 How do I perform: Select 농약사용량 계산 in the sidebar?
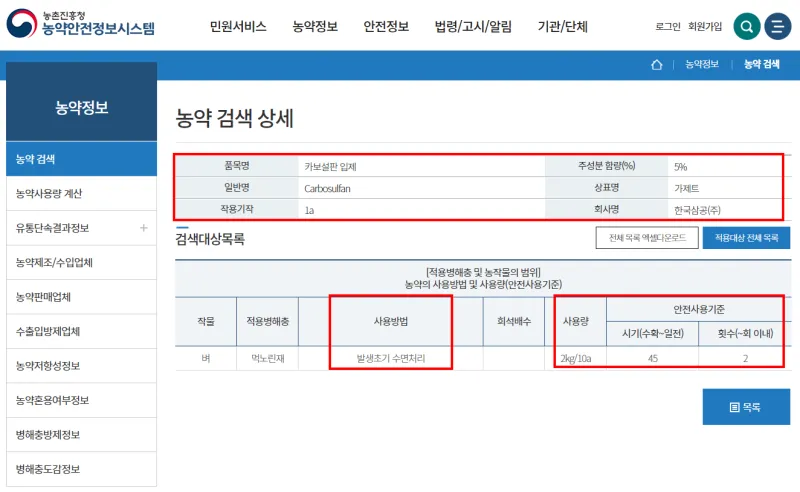[x=49, y=194]
